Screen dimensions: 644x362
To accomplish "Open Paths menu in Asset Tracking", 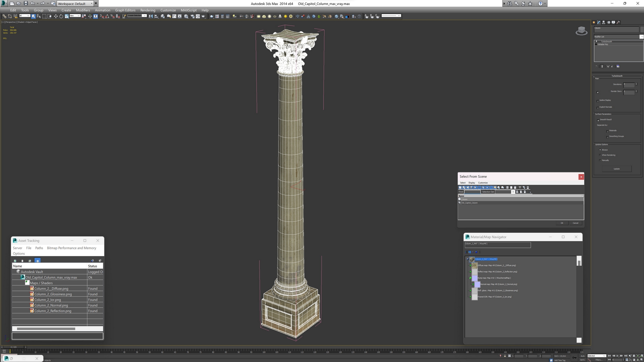I will tap(39, 248).
